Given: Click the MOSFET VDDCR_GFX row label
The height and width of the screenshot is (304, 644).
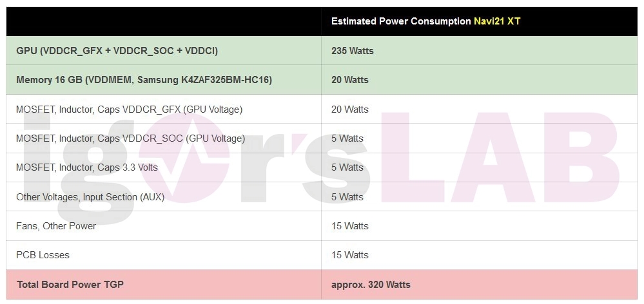Looking at the screenshot, I should (x=129, y=109).
